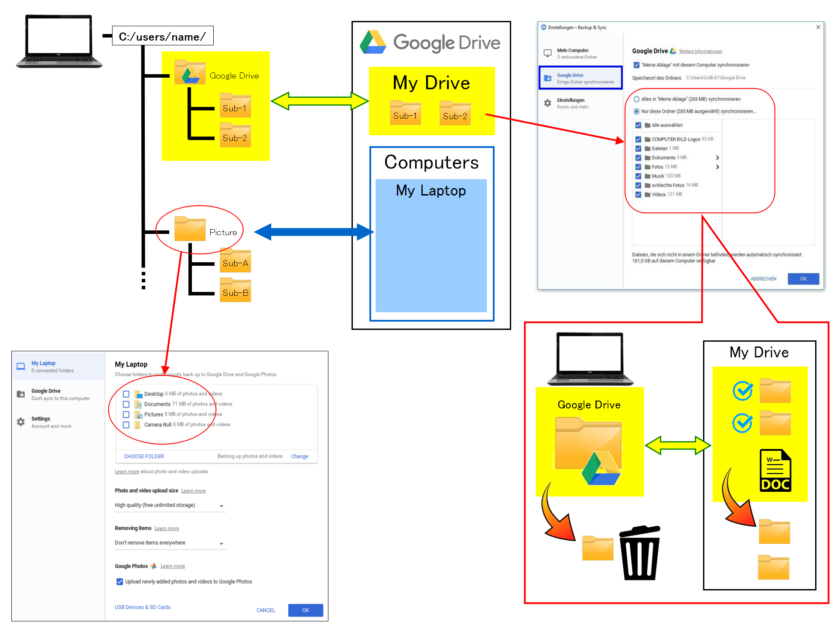Click the Videos folder icon in the German list
The height and width of the screenshot is (631, 840).
tap(648, 194)
